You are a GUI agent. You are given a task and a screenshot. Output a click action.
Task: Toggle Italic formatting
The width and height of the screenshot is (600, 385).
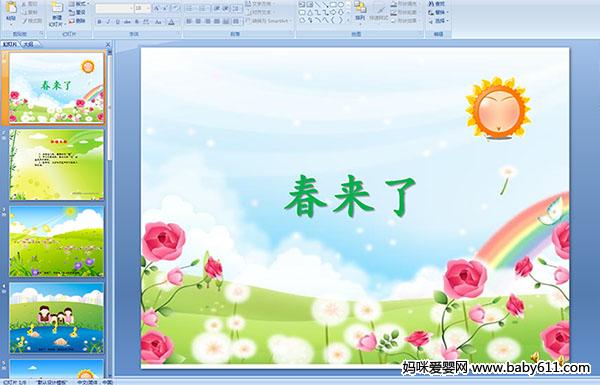[x=108, y=22]
